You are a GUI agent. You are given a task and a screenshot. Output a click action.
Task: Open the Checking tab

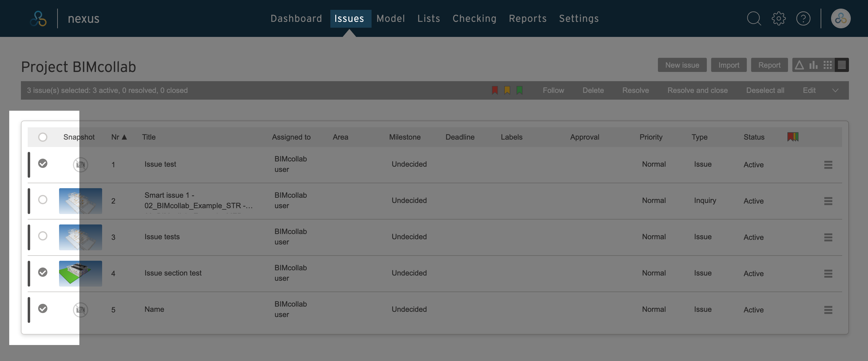[x=474, y=18]
